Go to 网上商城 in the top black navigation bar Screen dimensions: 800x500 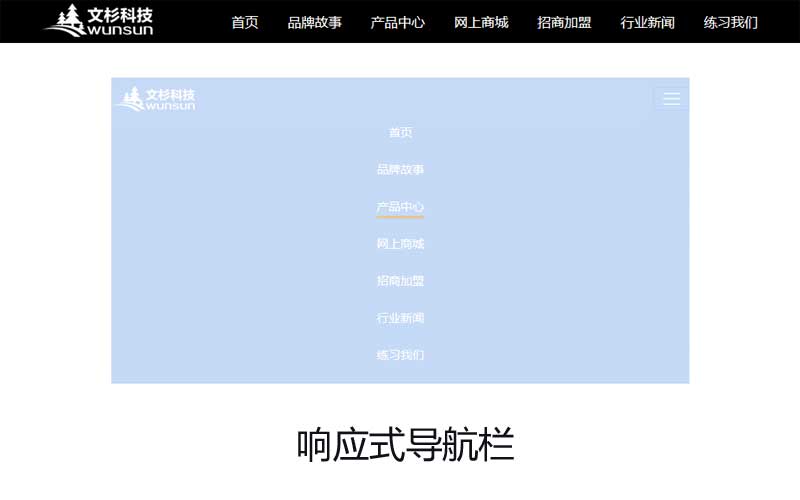pyautogui.click(x=481, y=22)
